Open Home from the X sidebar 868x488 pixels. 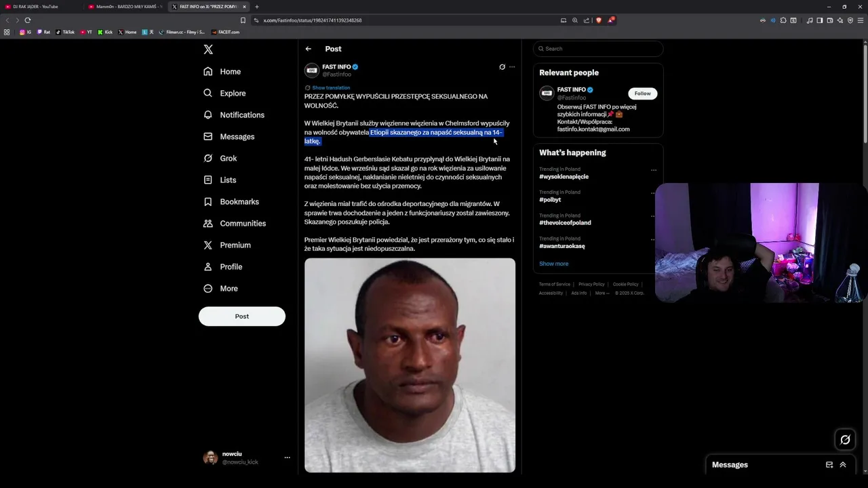coord(222,71)
